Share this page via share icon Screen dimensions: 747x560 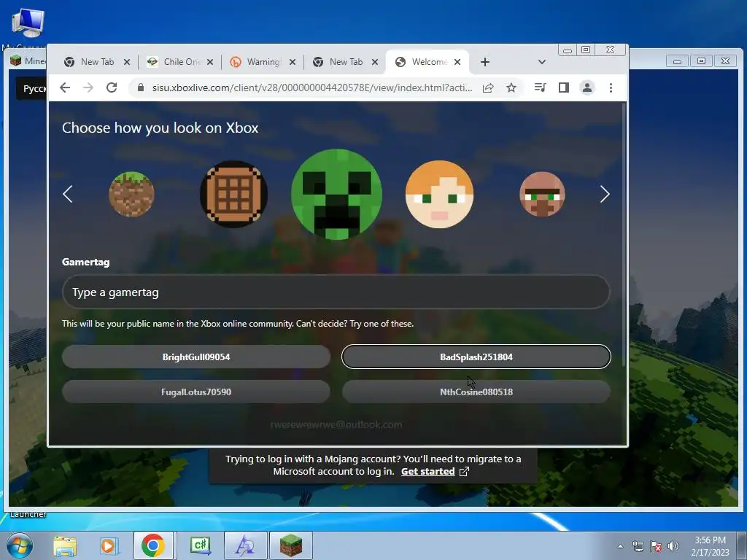488,87
